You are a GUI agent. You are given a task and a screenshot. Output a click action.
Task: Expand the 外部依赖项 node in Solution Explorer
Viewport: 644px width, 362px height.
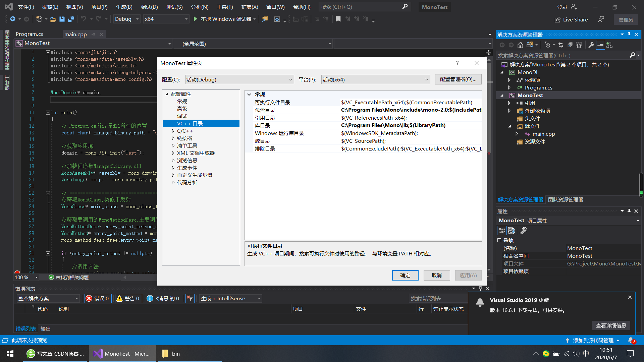point(509,111)
